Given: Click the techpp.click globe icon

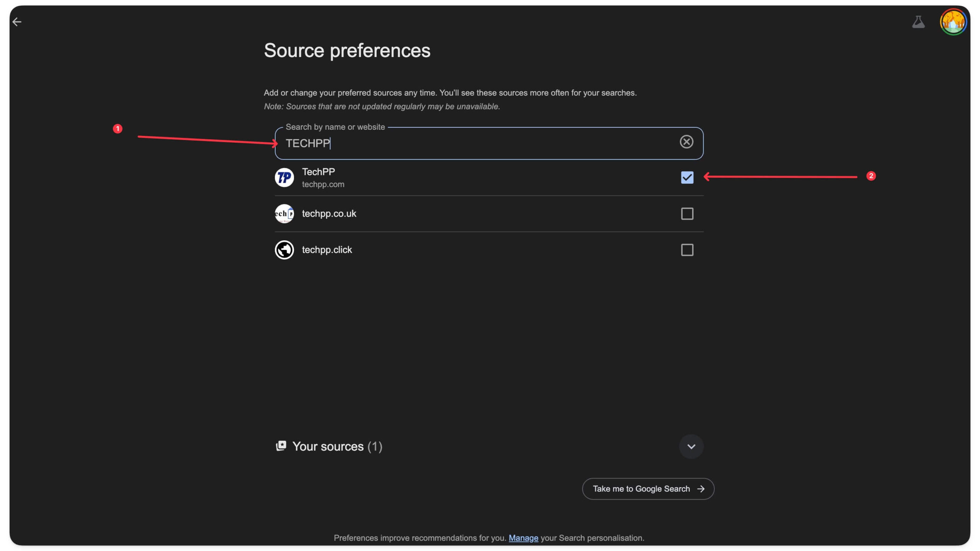Looking at the screenshot, I should tap(284, 250).
